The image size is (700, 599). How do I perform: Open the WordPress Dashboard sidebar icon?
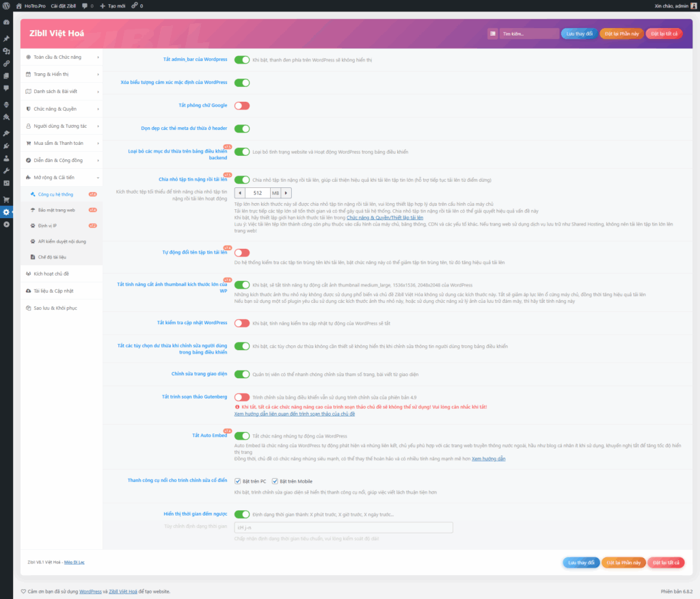[6, 22]
